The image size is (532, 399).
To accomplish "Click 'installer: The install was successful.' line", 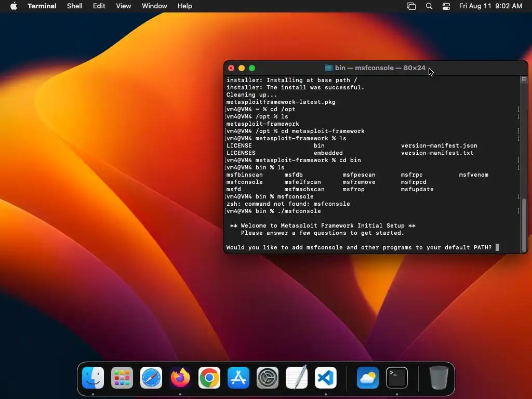I will (295, 87).
